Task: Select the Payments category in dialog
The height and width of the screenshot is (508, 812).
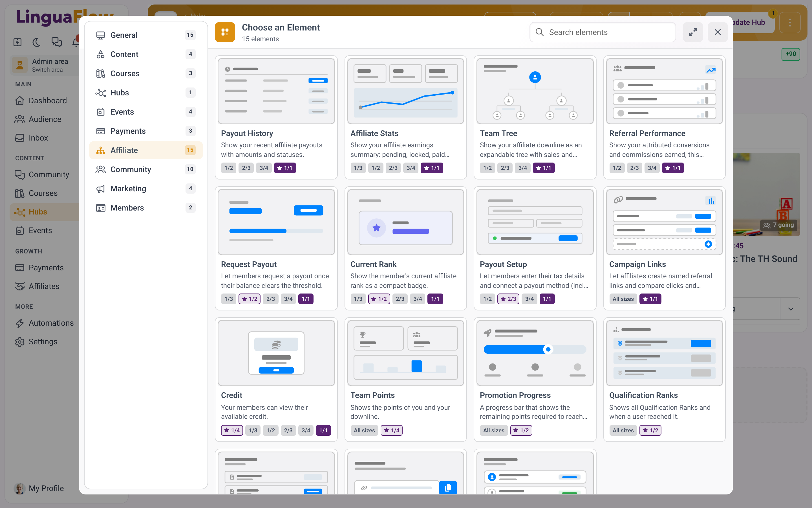Action: click(x=145, y=131)
